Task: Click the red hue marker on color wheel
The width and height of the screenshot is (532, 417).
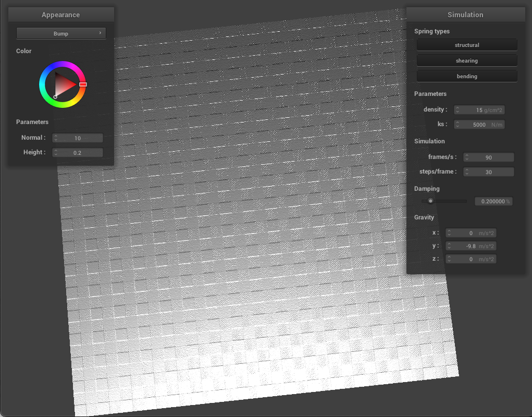Action: (x=83, y=84)
